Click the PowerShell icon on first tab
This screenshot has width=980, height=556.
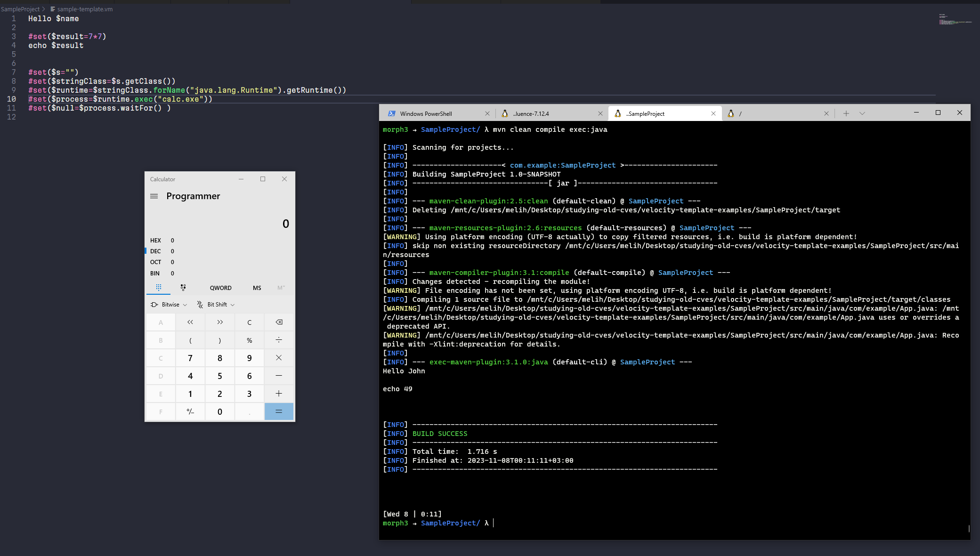391,113
